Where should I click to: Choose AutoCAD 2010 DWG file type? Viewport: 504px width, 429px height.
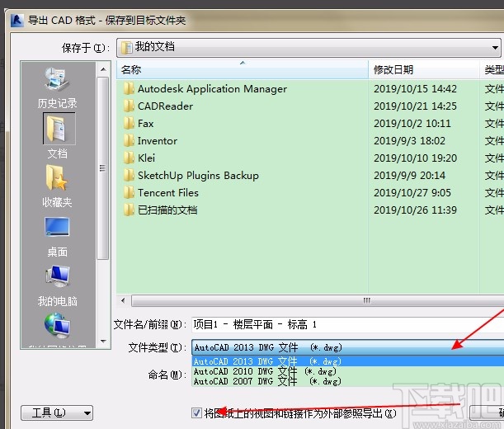click(348, 371)
